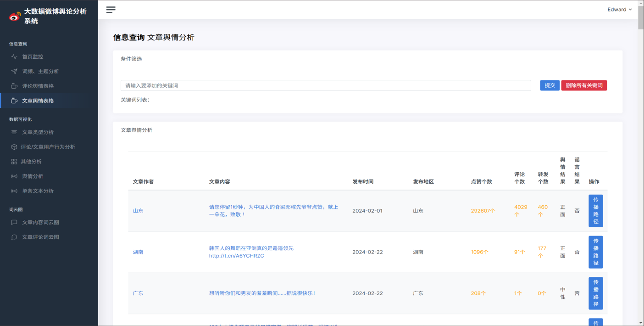The height and width of the screenshot is (326, 644).
Task: Select the 其他分析 grid icon
Action: [x=15, y=161]
